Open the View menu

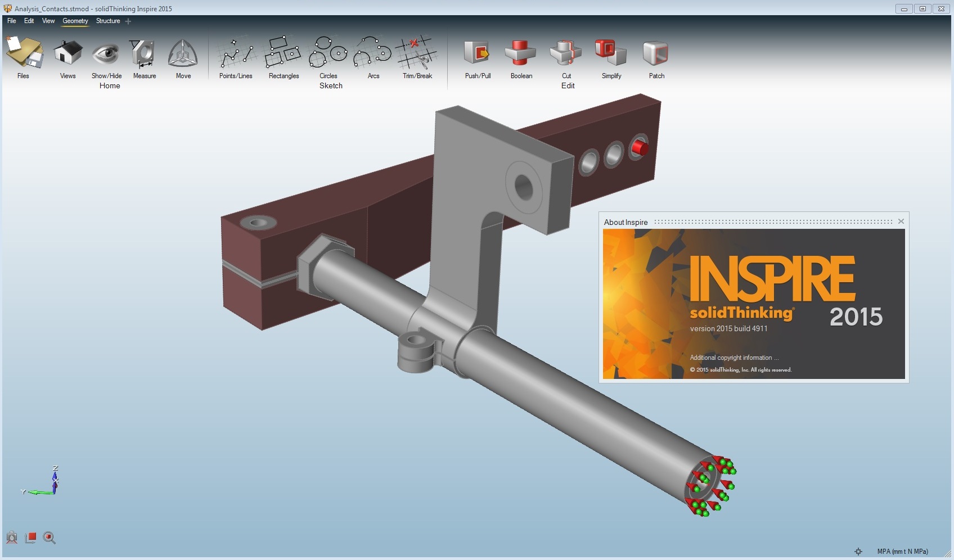48,21
